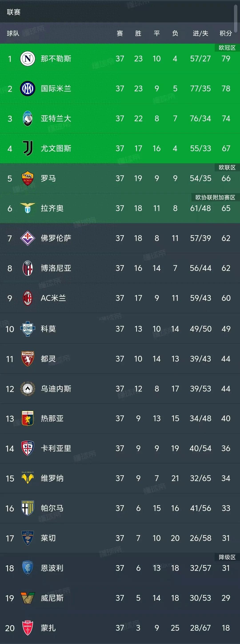Screen dimensions: 240x644
Task: Open the AS Roma crest
Action: click(x=28, y=178)
